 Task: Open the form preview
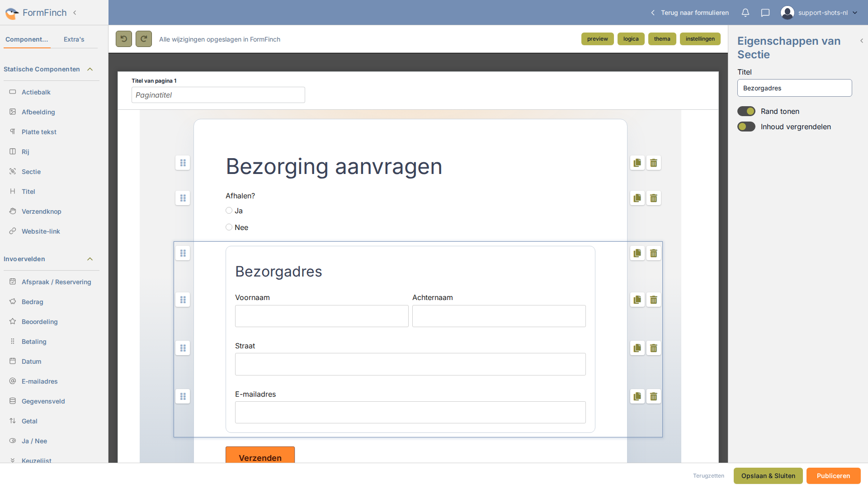(x=598, y=39)
